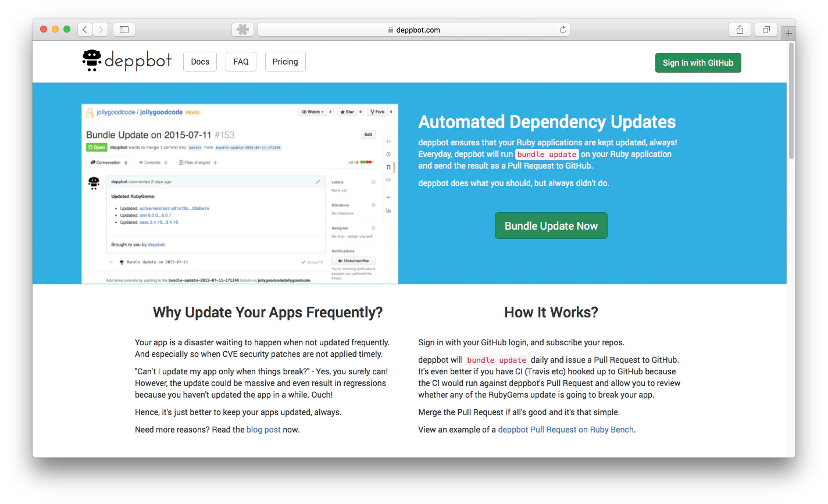
Task: Open the FAQ page
Action: click(241, 62)
